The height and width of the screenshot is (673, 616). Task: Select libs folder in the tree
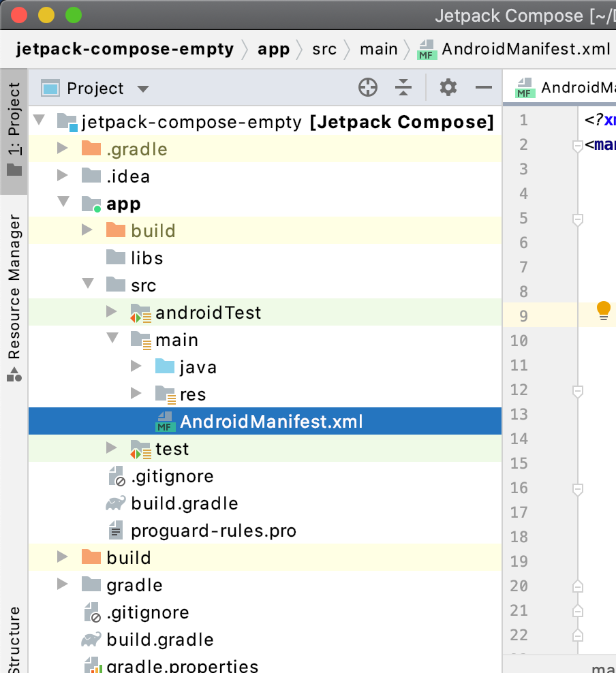click(x=265, y=258)
